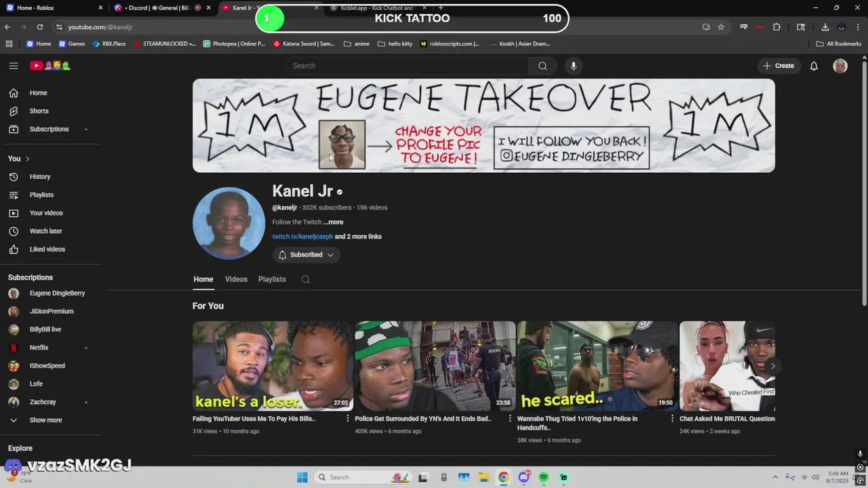Open options for Police Get Surrounded video
This screenshot has height=488, width=868.
(510, 419)
